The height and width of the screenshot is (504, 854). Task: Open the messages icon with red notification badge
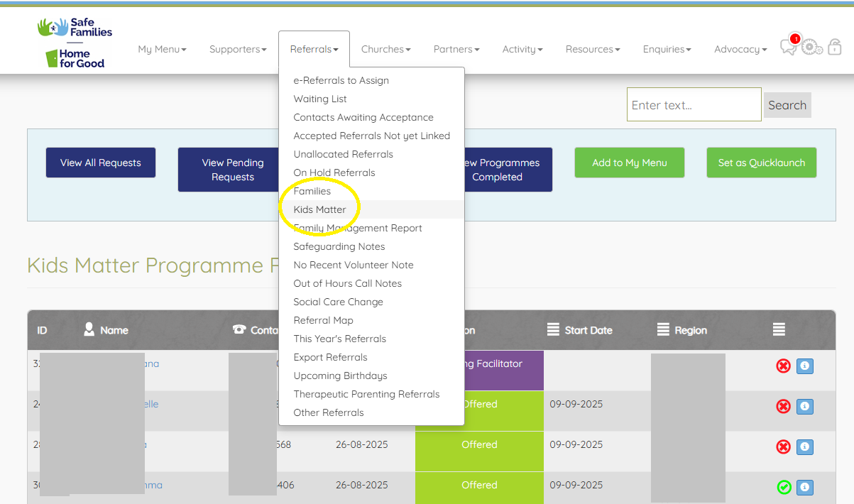[x=789, y=47]
